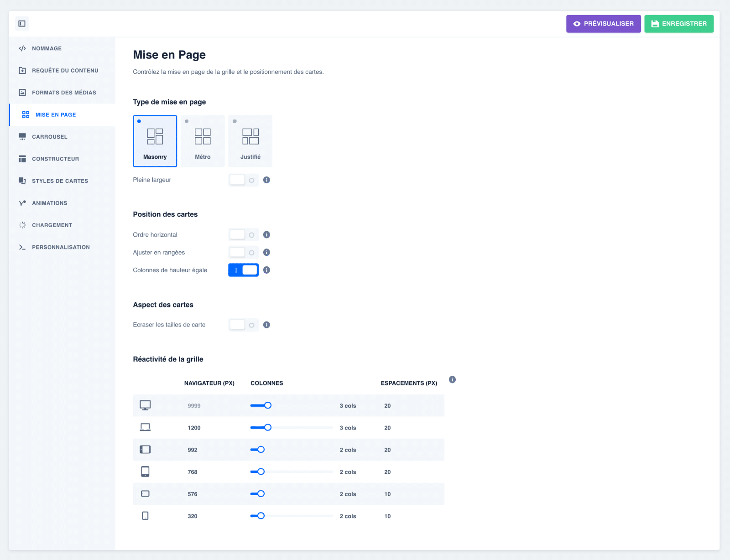Show info for Ordre horizontal
Viewport: 730px width, 560px height.
tap(267, 235)
